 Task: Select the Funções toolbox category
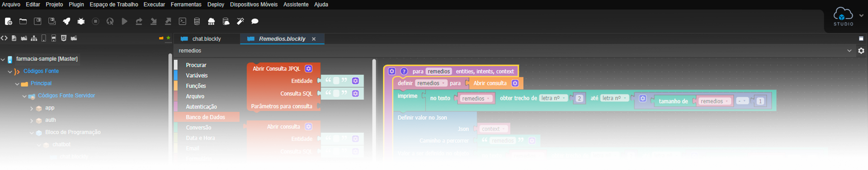[196, 86]
